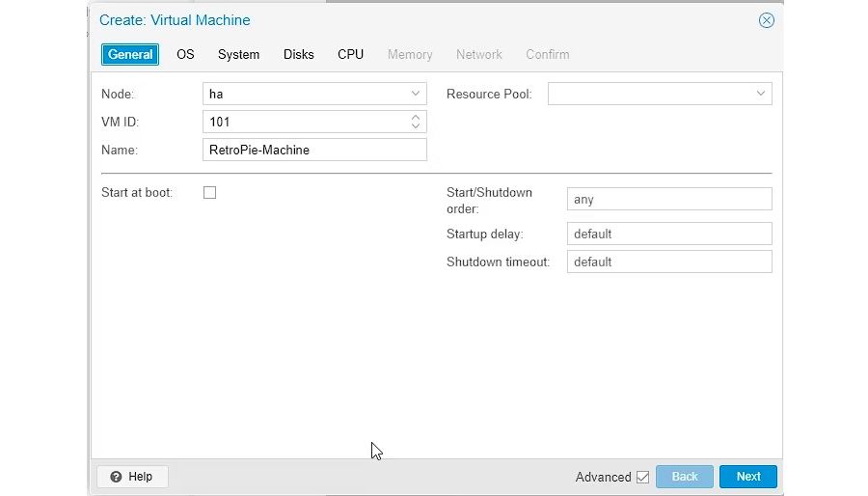Click the Help button

coord(132,477)
